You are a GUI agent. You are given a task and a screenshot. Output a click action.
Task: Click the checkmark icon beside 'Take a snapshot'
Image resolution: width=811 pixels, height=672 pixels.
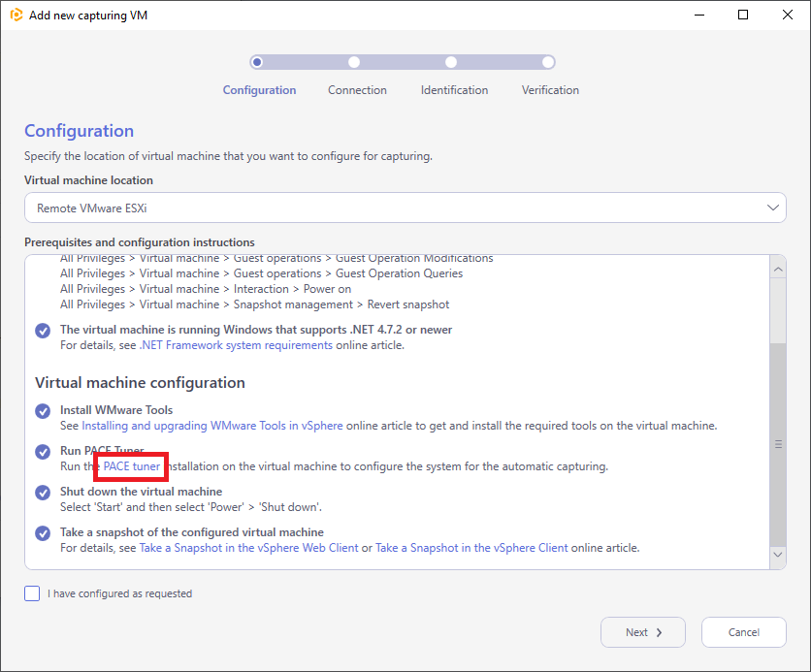pos(43,533)
